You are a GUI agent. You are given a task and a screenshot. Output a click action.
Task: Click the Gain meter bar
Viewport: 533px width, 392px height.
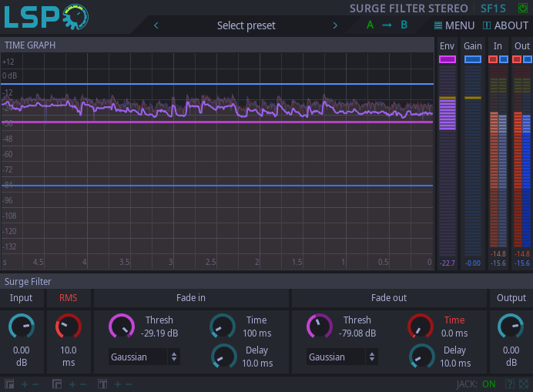(473, 161)
